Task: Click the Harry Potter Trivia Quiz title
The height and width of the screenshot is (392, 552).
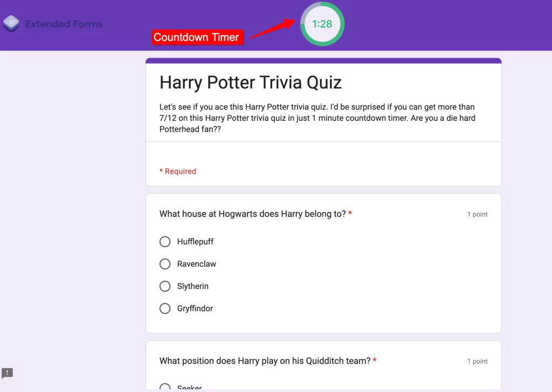Action: click(x=251, y=82)
